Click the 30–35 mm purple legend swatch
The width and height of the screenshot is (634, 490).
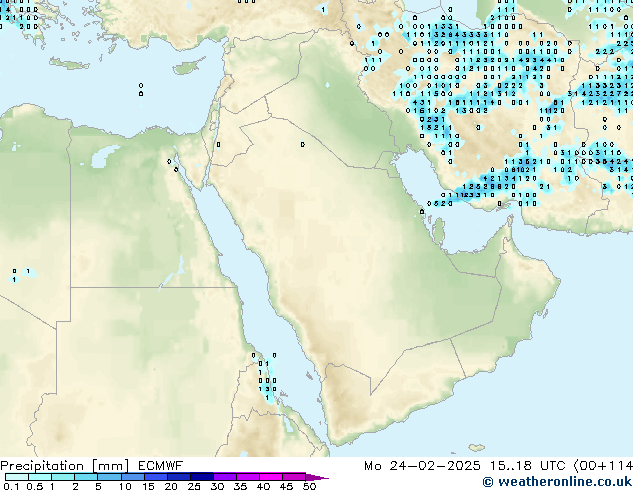click(225, 477)
